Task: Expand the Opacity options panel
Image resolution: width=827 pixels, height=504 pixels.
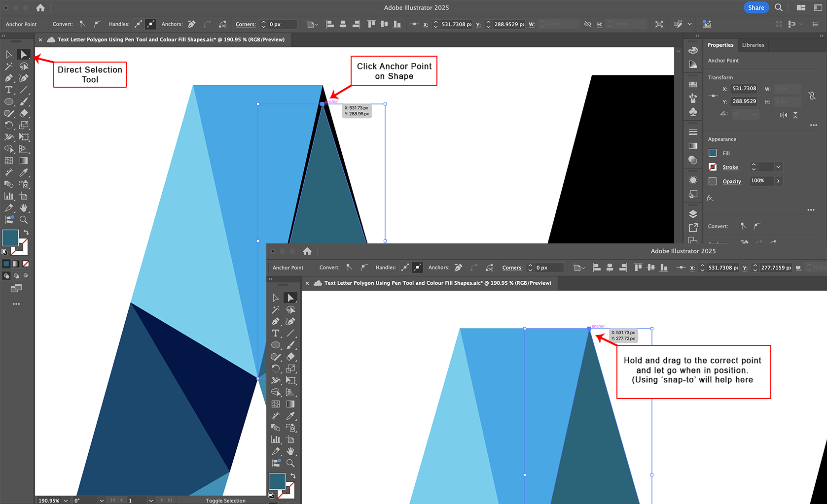Action: coord(778,181)
